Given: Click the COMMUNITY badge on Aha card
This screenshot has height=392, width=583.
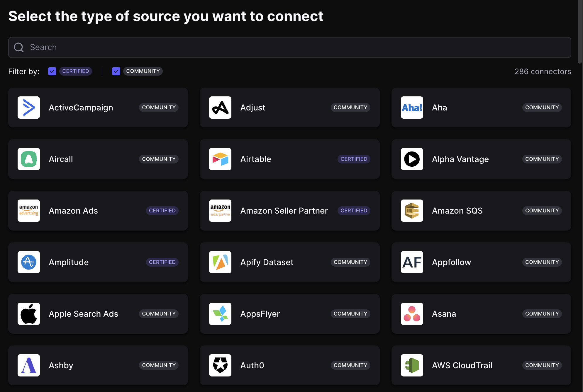Looking at the screenshot, I should click(x=542, y=108).
